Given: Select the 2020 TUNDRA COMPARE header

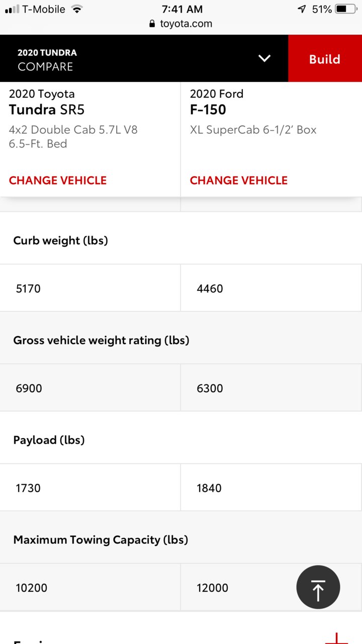Looking at the screenshot, I should tap(47, 59).
